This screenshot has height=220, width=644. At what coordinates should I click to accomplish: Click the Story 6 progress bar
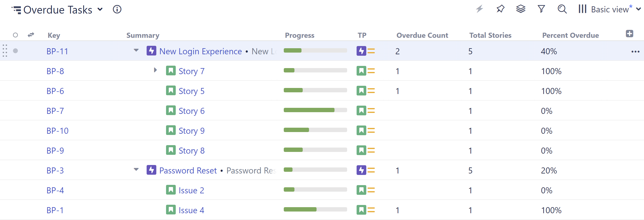315,110
